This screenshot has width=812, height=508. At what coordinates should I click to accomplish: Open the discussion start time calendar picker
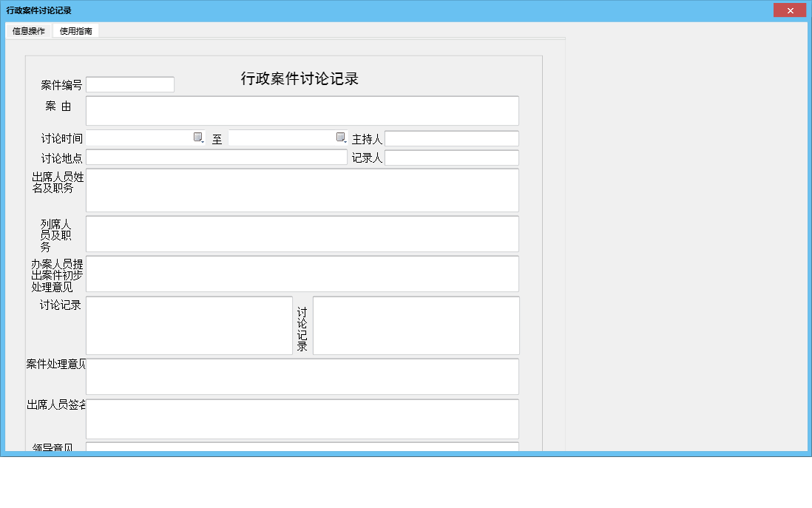[x=198, y=138]
